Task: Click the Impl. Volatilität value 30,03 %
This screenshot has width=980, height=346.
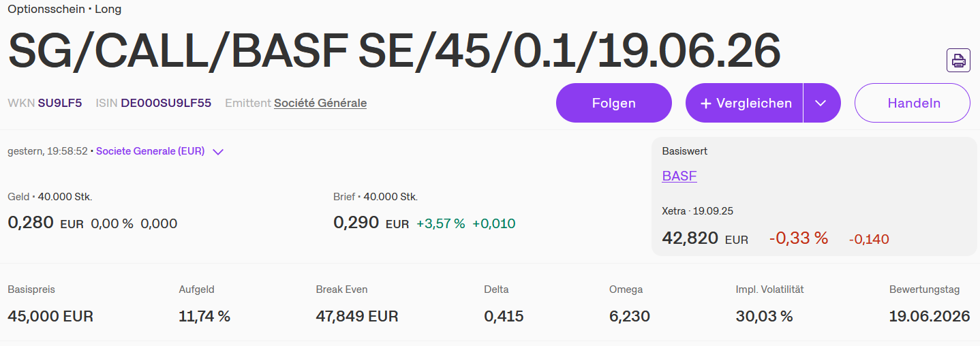Action: pos(765,317)
